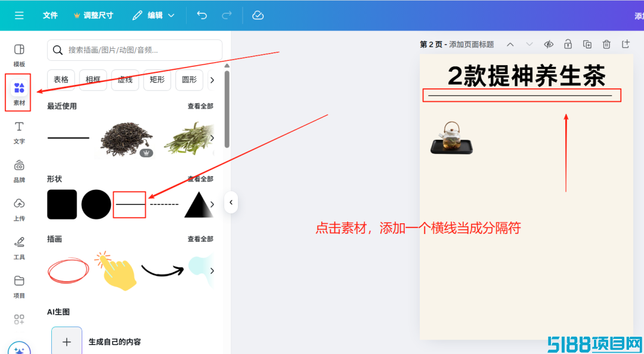Show more illustrations with row arrow

click(x=212, y=270)
